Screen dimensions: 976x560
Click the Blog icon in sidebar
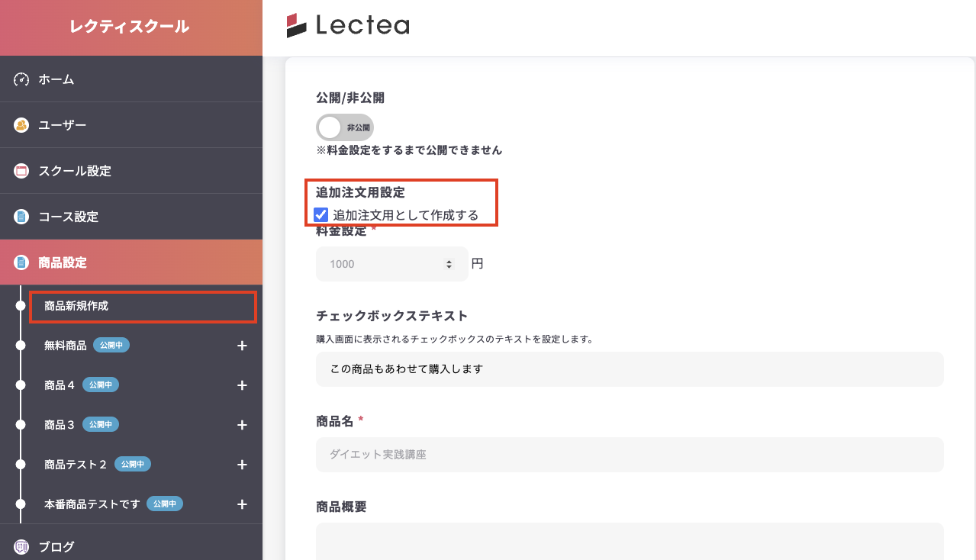click(21, 546)
